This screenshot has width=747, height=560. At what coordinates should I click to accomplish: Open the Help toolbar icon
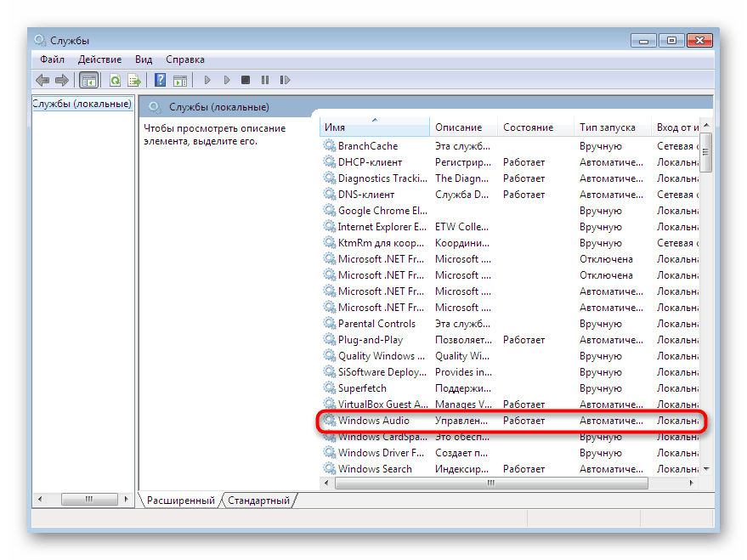160,80
